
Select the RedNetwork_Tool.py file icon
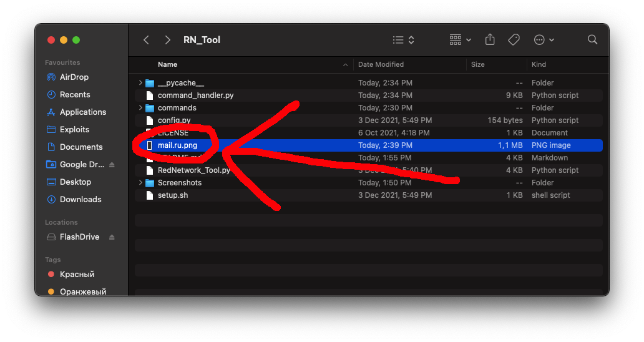click(150, 170)
